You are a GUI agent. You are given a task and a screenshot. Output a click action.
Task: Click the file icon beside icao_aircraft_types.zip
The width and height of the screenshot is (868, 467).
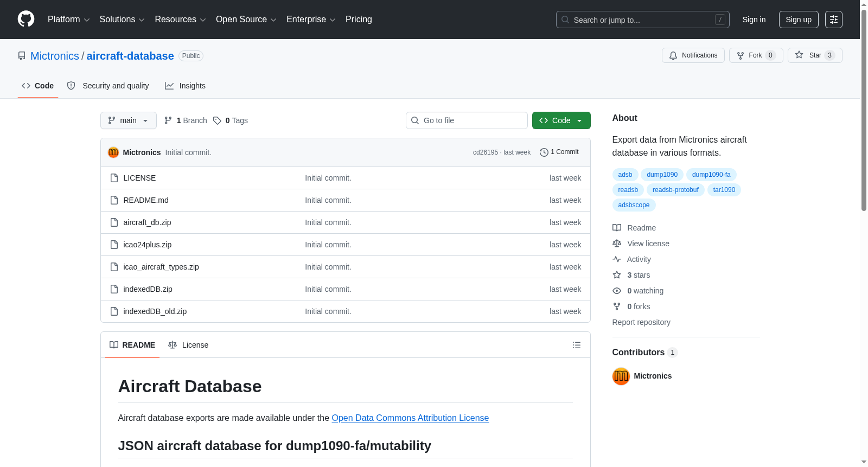click(114, 267)
